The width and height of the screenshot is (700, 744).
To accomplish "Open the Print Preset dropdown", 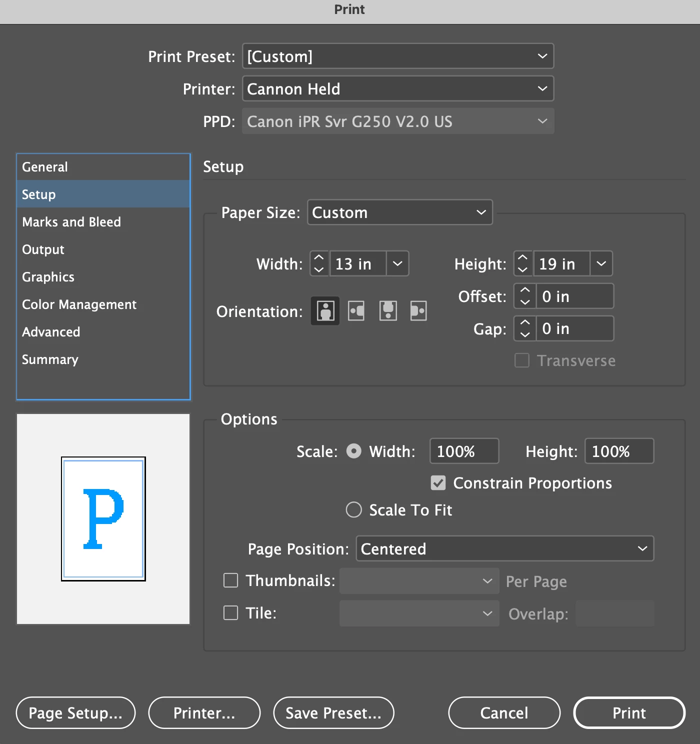I will tap(398, 56).
